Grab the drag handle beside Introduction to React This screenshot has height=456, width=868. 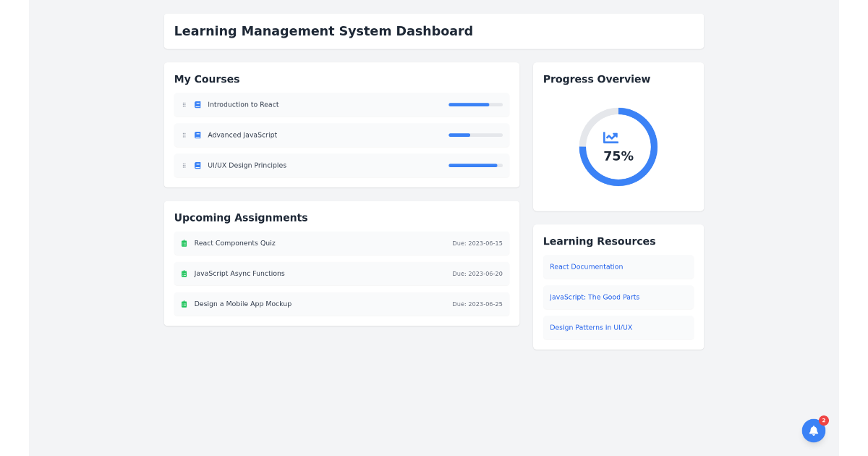184,104
